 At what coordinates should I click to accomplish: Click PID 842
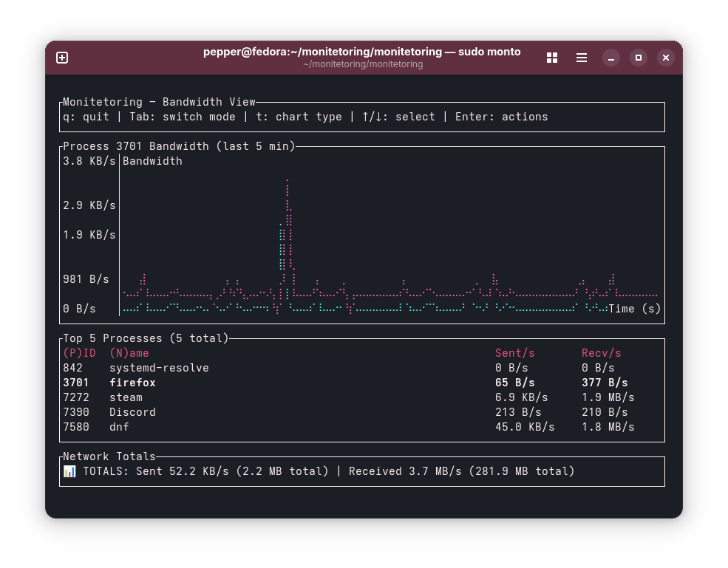[x=73, y=368]
